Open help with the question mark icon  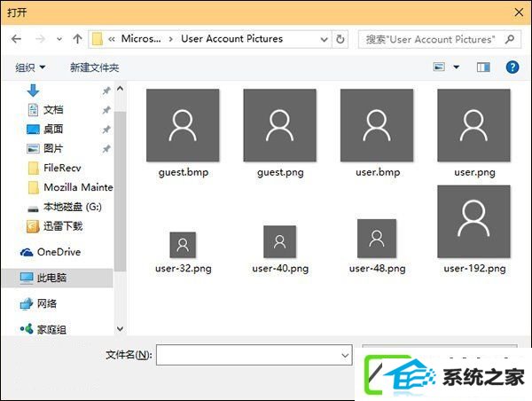[512, 67]
